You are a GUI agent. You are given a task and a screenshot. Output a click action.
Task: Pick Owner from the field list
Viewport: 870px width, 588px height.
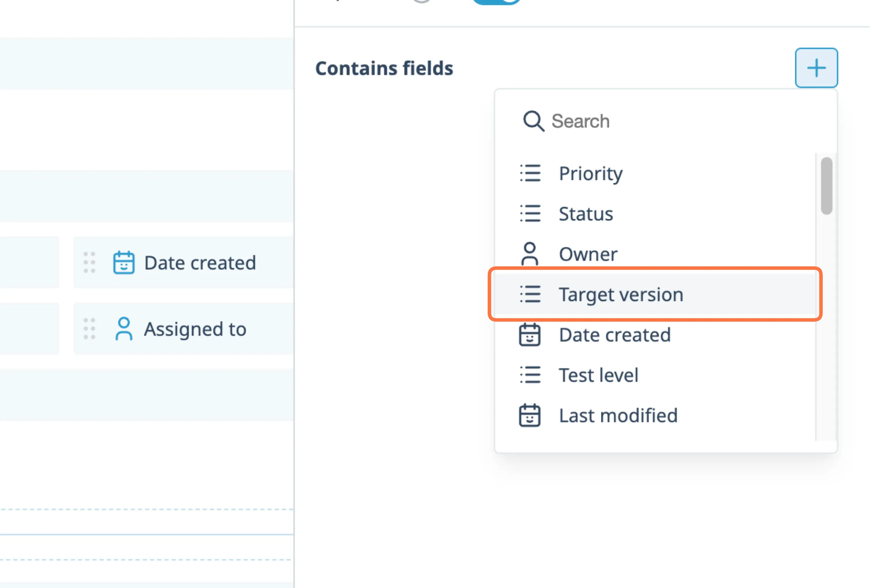[588, 254]
